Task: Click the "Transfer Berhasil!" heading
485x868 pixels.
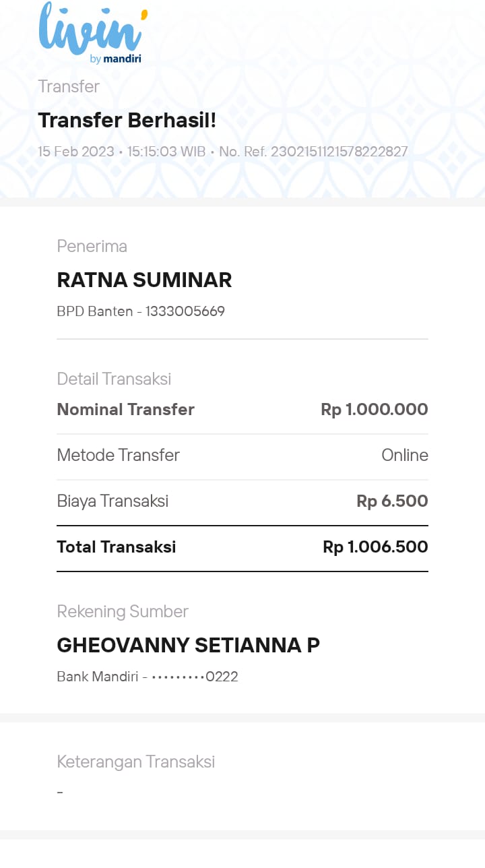Action: 127,121
